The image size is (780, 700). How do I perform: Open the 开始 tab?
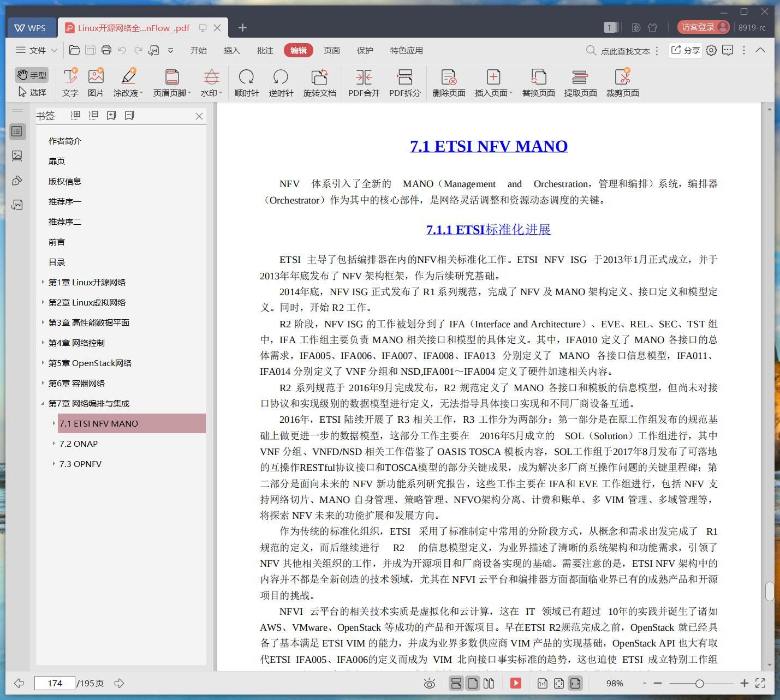(198, 50)
